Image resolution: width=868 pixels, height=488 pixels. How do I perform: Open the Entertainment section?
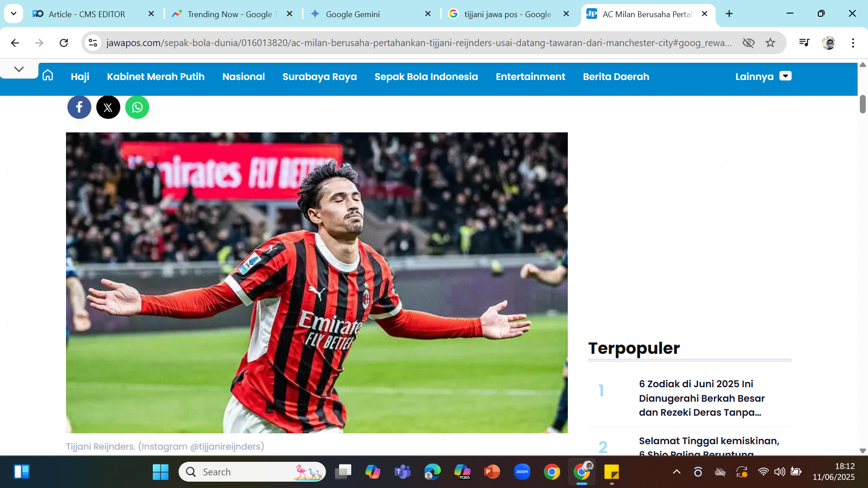[530, 77]
